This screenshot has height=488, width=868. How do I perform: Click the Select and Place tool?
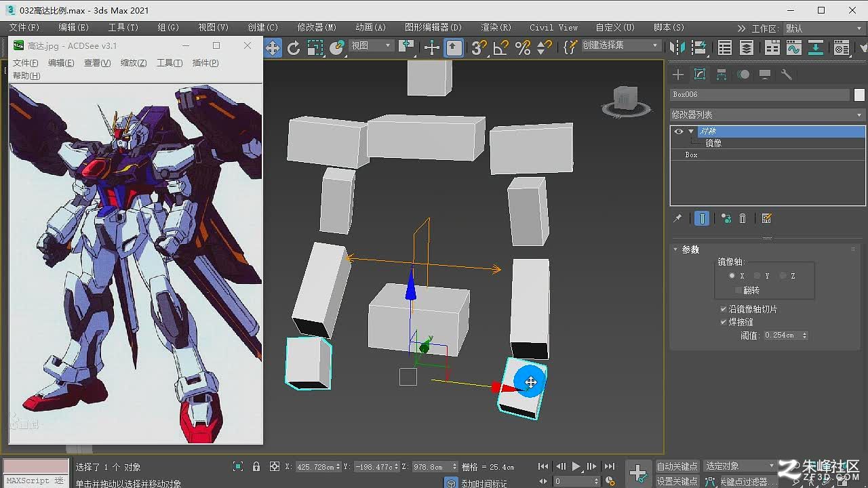[x=337, y=47]
